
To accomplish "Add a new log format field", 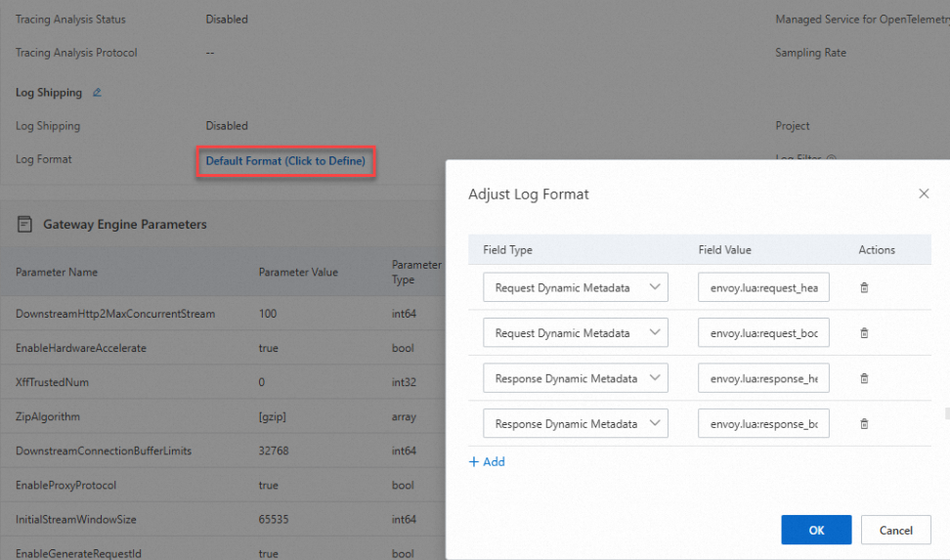I will [487, 461].
